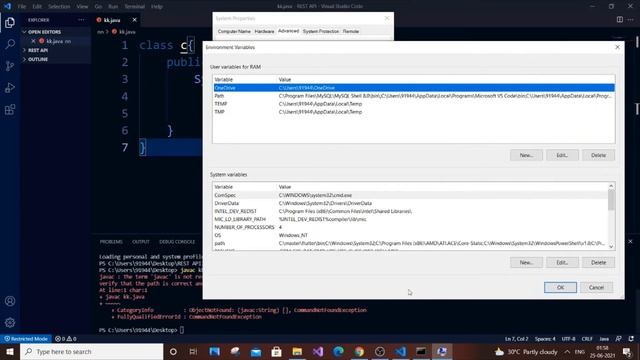Click the Type here to search box
The width and height of the screenshot is (640, 360).
click(x=91, y=351)
